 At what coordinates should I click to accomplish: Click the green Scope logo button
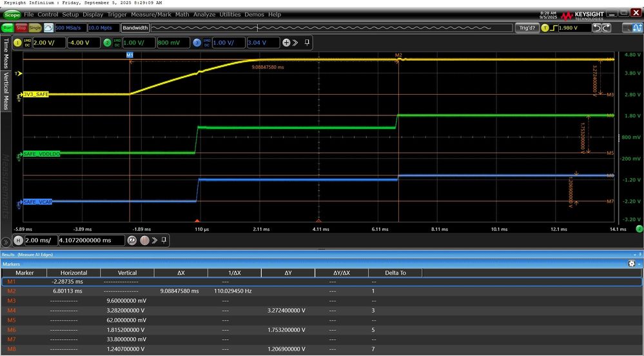pyautogui.click(x=12, y=15)
